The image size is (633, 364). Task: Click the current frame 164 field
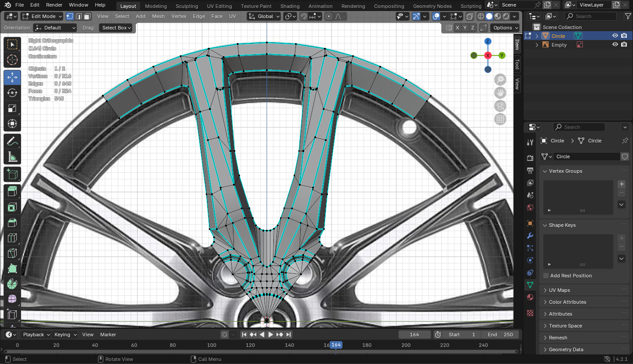point(415,335)
